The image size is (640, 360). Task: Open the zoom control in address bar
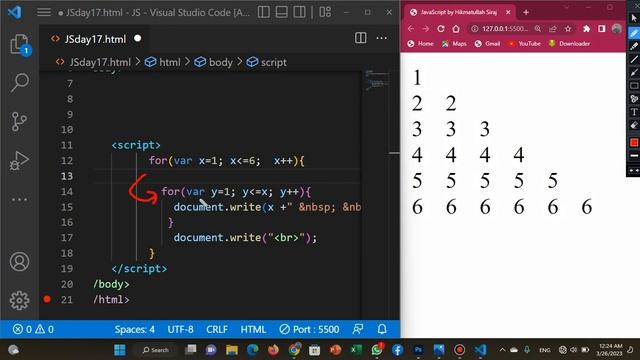tap(538, 29)
